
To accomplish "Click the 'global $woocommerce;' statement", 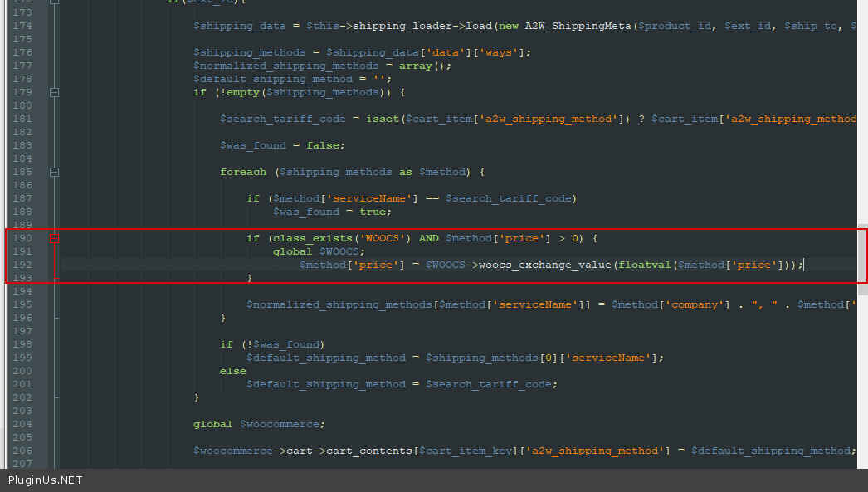I will [x=259, y=424].
